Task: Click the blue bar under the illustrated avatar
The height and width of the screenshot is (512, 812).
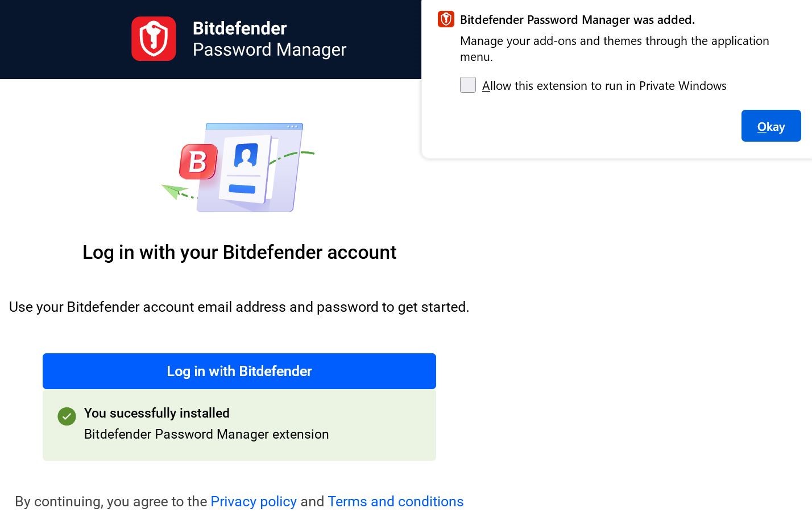Action: click(242, 189)
